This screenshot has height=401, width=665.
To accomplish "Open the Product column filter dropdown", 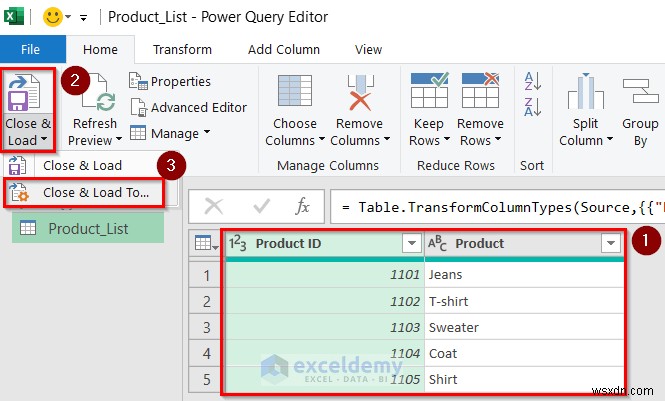I will pos(611,243).
